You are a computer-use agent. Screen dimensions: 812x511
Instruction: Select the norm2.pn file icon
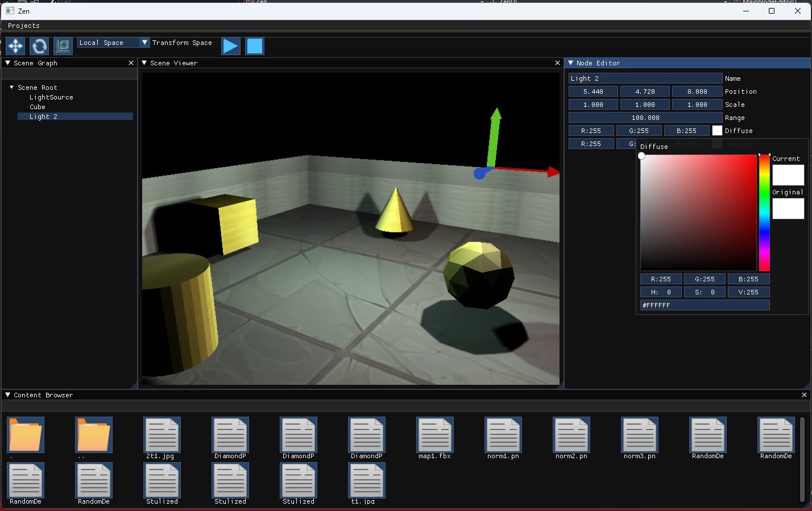571,435
